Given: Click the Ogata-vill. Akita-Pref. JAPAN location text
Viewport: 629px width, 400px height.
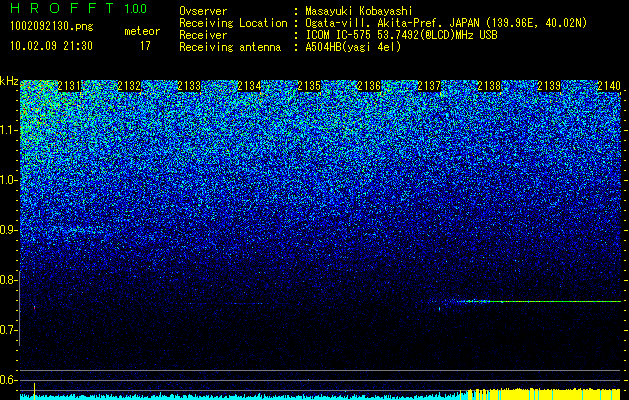Looking at the screenshot, I should point(448,23).
